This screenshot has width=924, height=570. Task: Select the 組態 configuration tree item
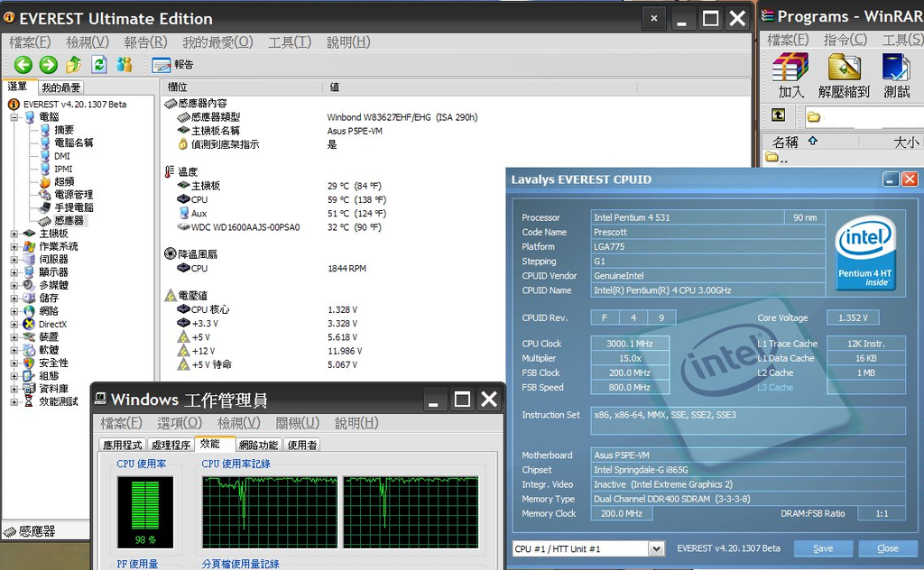point(49,376)
